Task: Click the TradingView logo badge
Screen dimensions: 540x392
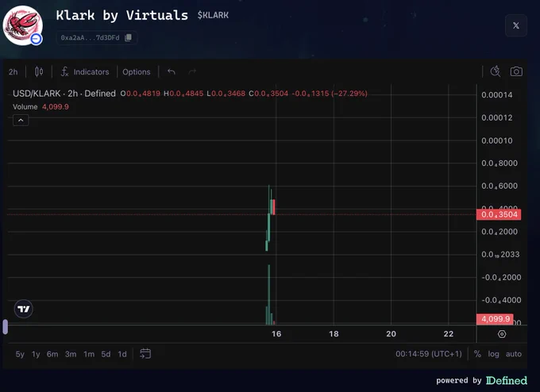Action: click(x=23, y=309)
